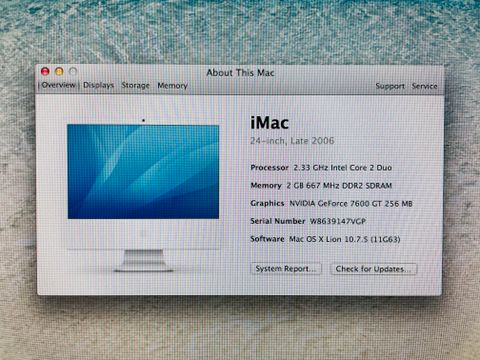
Task: Switch to the Displays tab
Action: point(98,85)
